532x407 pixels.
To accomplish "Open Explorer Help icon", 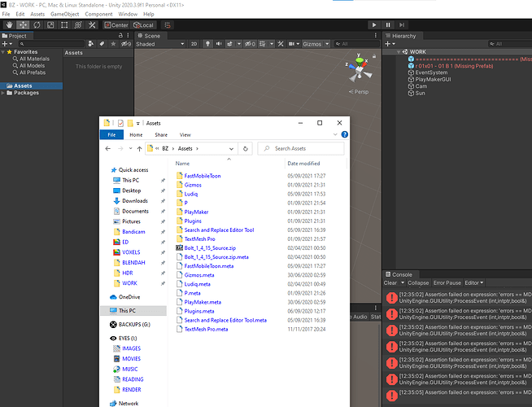I will pos(344,134).
